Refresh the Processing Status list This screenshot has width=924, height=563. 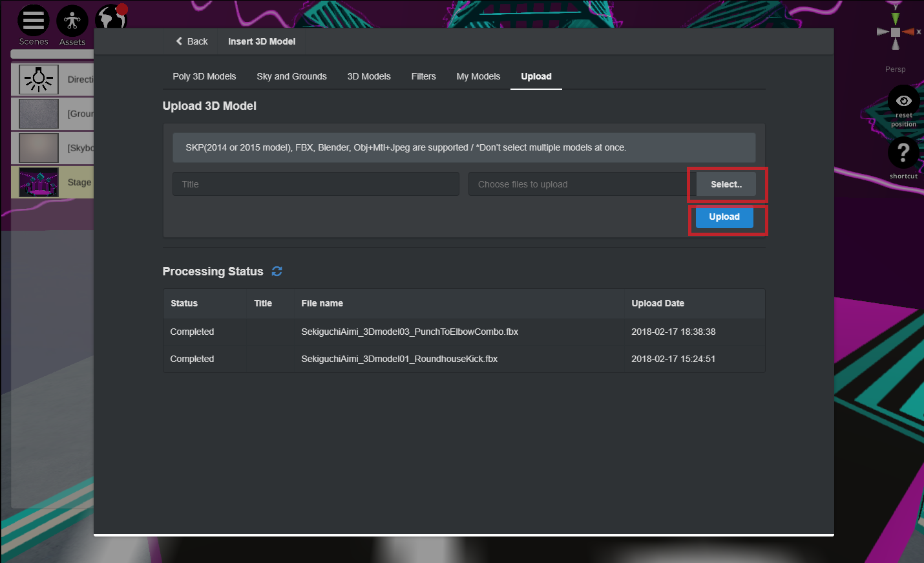click(277, 271)
